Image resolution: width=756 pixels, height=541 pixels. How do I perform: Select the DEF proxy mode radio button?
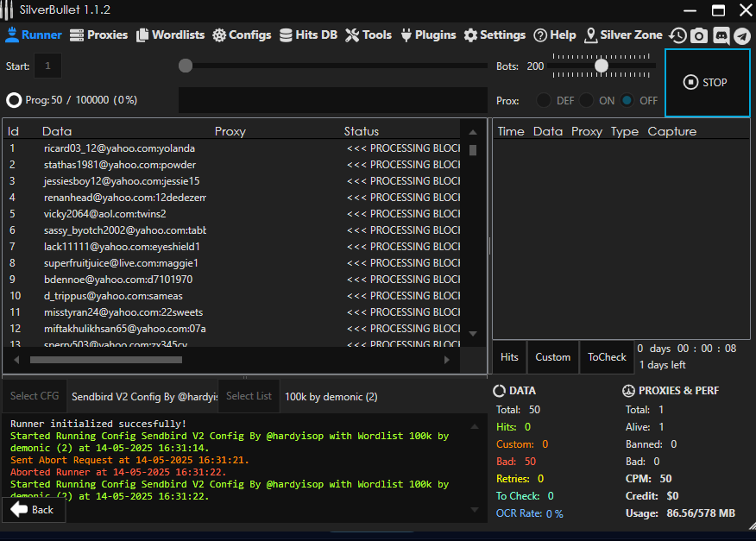(544, 100)
